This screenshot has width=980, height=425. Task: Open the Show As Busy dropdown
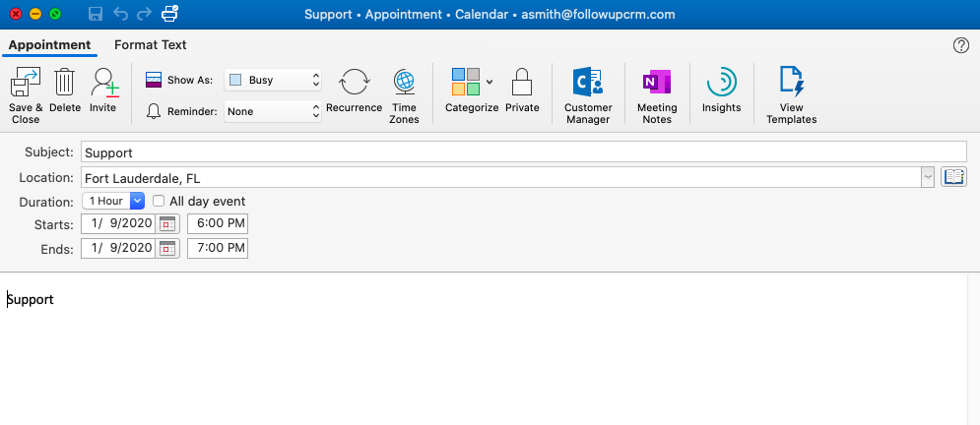click(x=273, y=80)
